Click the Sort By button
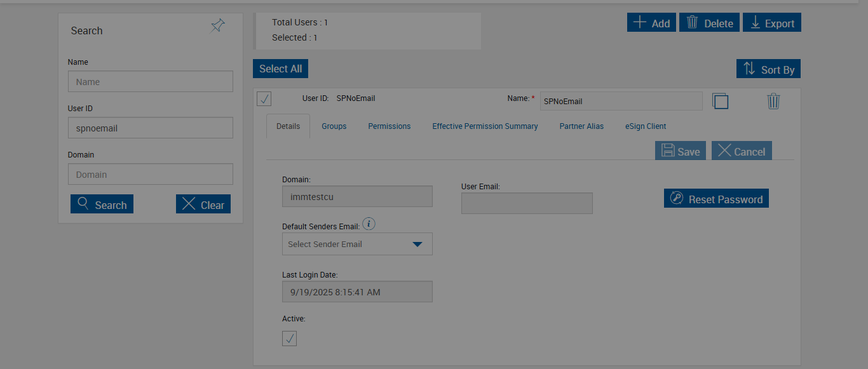Screen dimensions: 868x369 pos(768,69)
